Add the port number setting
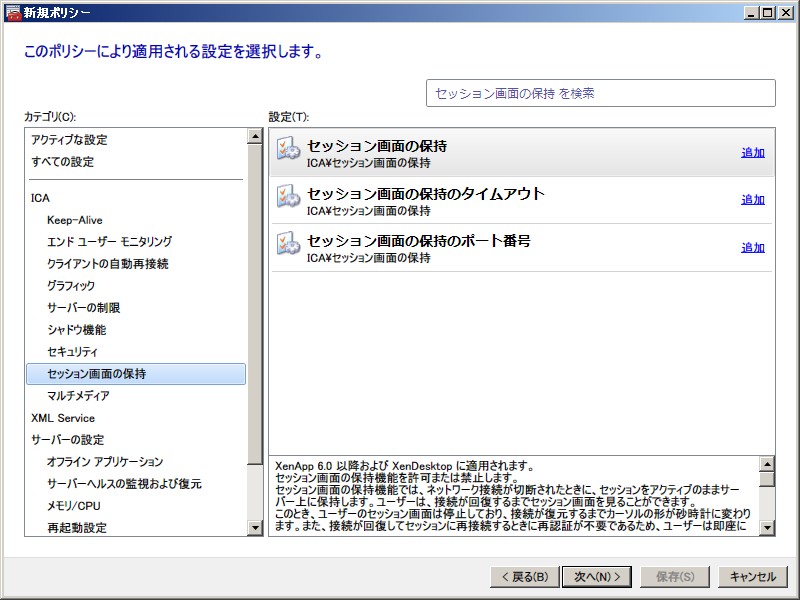 coord(752,248)
